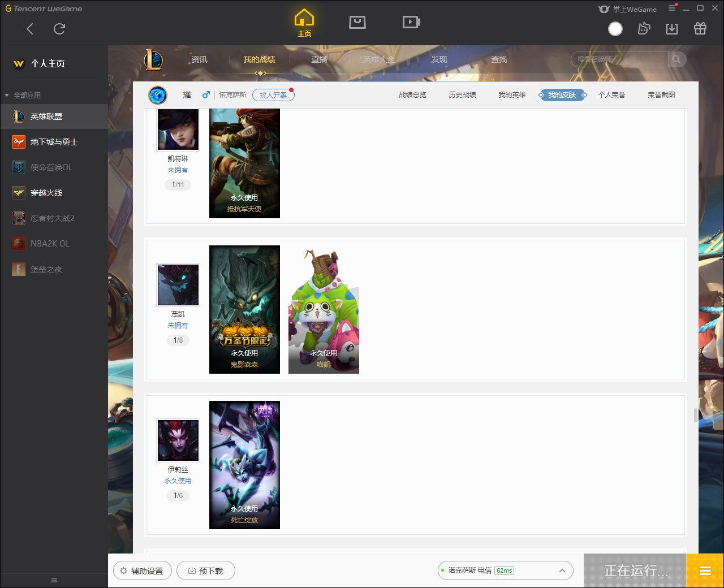Open the 历史战绩 sub-tab
The image size is (724, 588).
point(462,95)
